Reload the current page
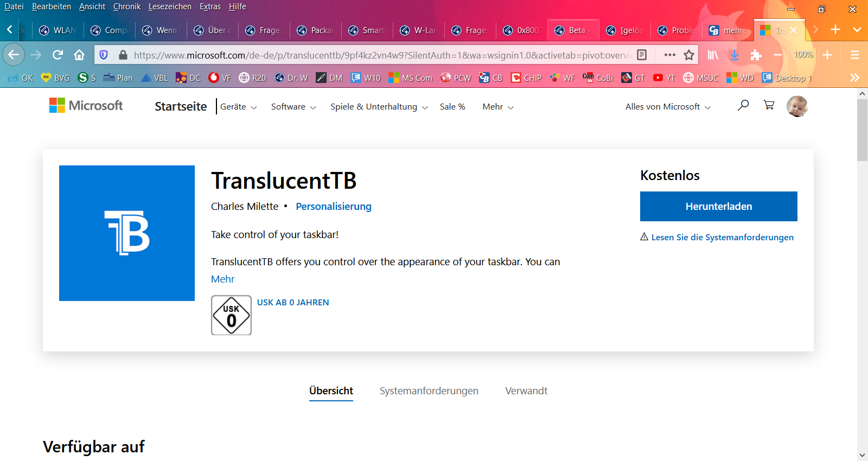 (58, 55)
